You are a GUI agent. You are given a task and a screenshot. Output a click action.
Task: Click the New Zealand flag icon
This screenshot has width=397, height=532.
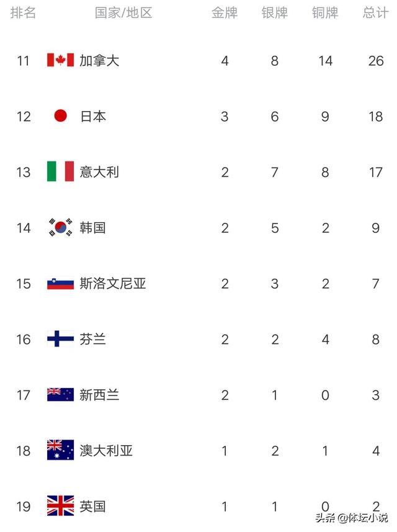(60, 395)
